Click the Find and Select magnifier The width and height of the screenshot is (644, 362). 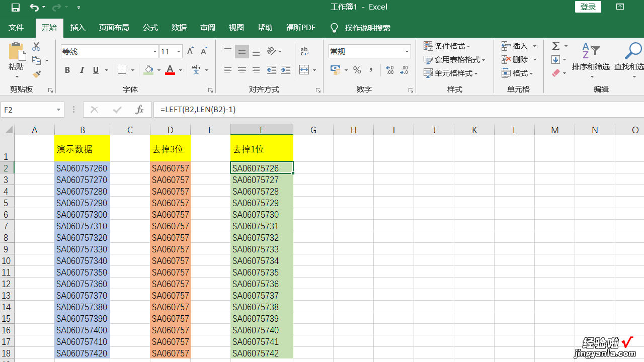[x=633, y=51]
